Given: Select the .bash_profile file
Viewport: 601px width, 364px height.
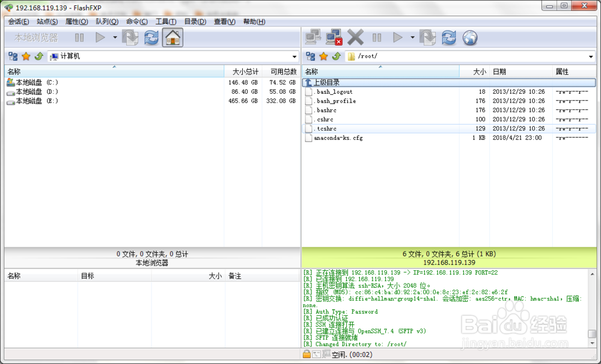Looking at the screenshot, I should pos(449,101).
